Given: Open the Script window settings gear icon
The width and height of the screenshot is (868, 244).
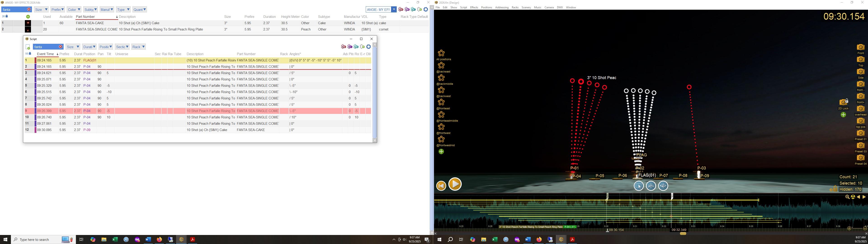Looking at the screenshot, I should tap(369, 47).
